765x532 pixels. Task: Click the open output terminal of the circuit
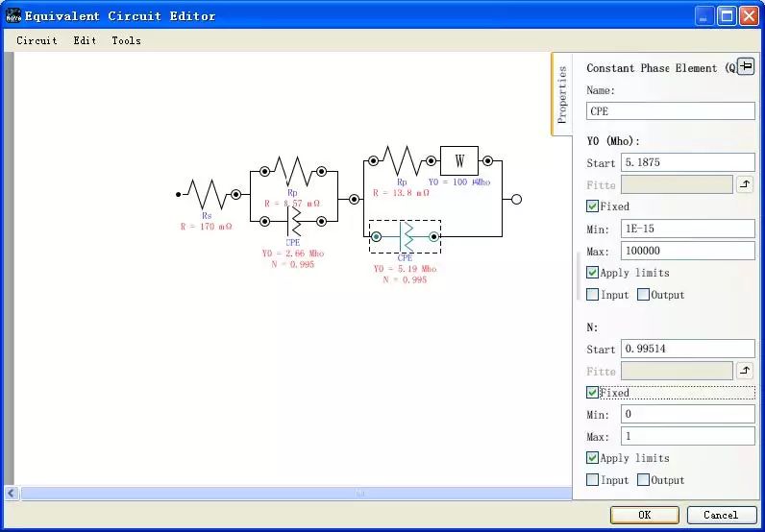coord(517,199)
